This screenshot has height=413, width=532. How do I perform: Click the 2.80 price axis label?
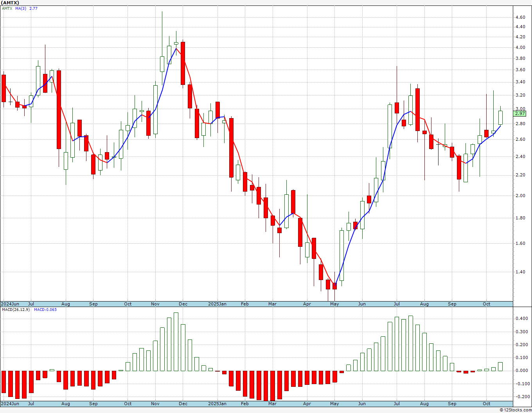click(x=520, y=124)
